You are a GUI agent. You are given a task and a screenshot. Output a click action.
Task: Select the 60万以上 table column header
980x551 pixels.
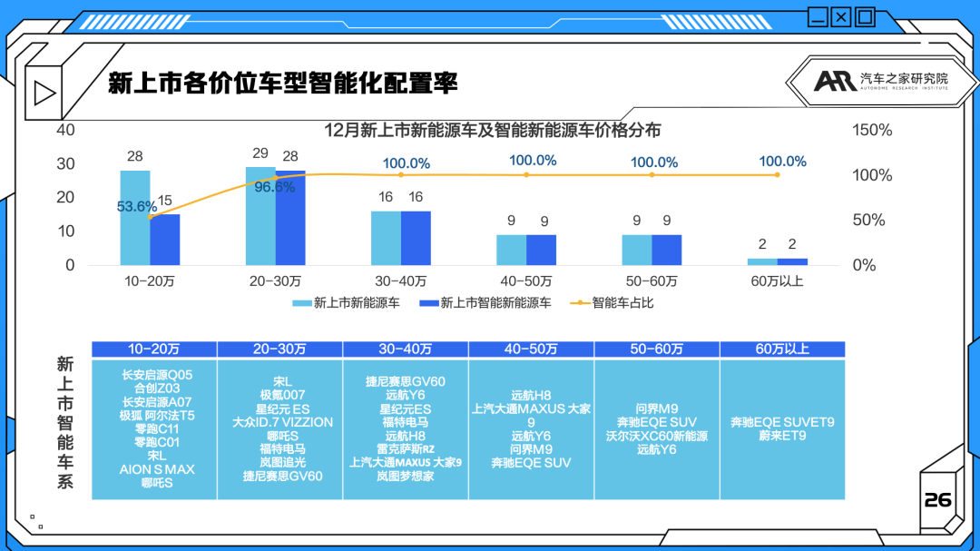point(782,349)
